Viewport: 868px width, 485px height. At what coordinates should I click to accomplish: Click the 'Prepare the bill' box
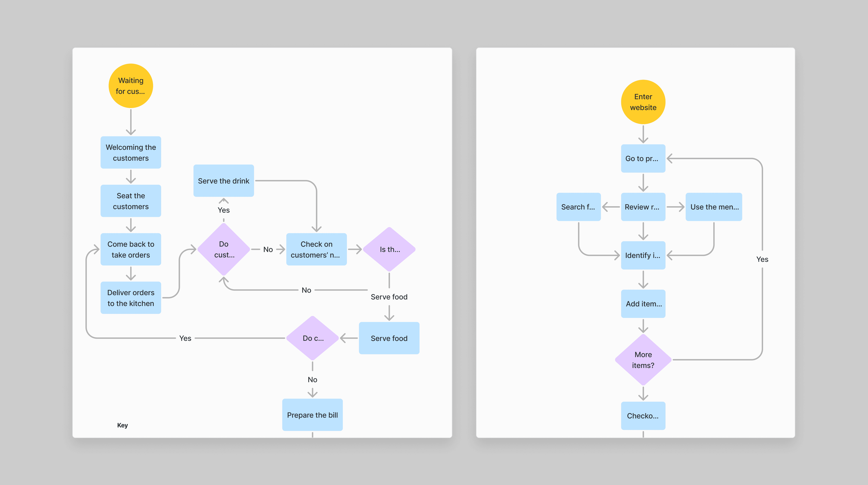312,415
